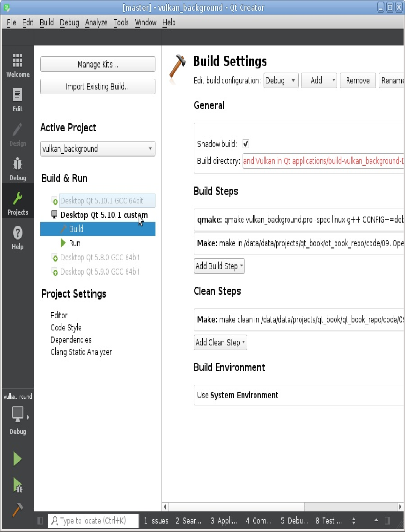
Task: Open the Active Project dropdown
Action: (x=97, y=149)
